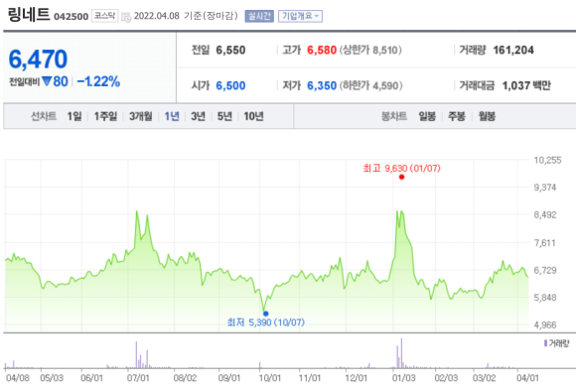
Task: Switch to 주봉 candle chart
Action: pos(457,116)
